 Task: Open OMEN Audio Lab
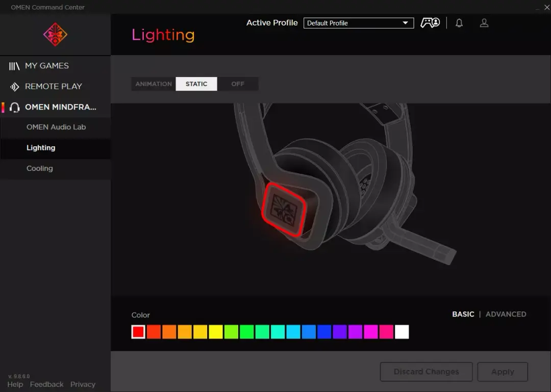point(56,127)
